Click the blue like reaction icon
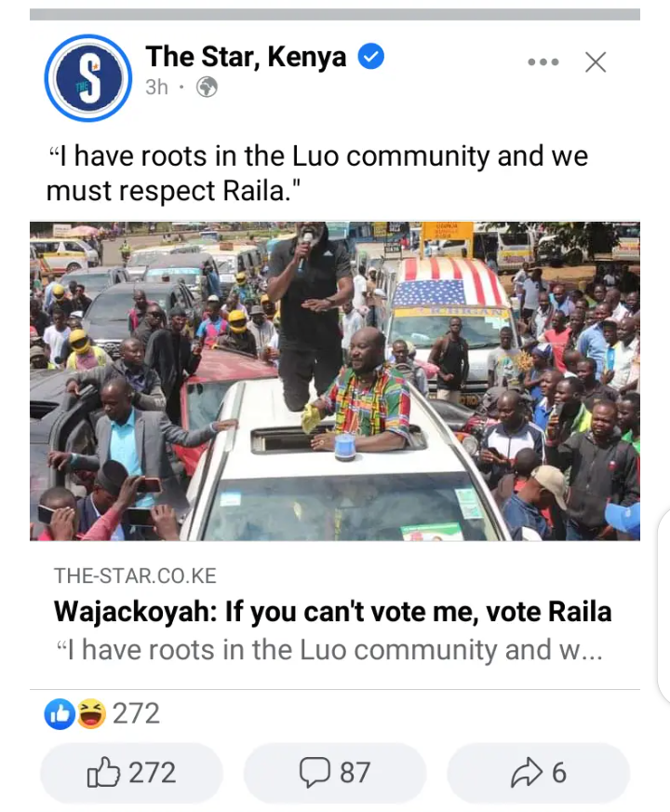This screenshot has height=812, width=670. (x=60, y=714)
